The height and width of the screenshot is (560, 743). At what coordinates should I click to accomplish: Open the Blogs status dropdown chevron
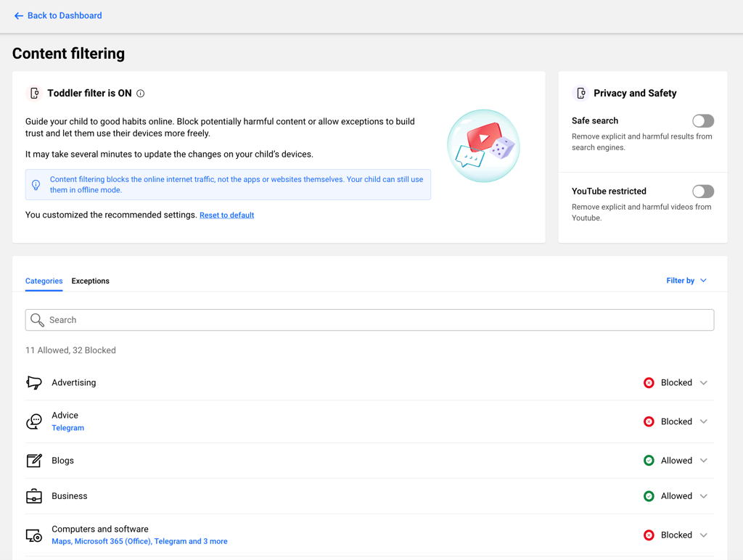click(704, 461)
